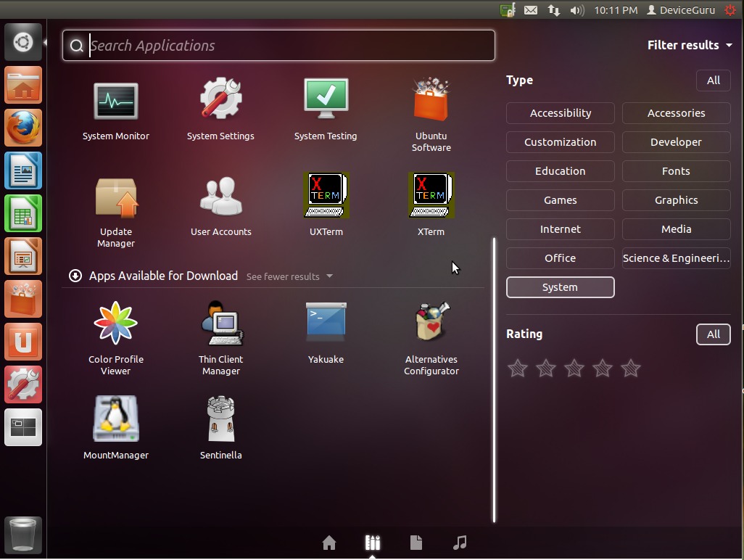Click See fewer results expander
Viewport: 744px width, 560px height.
click(289, 276)
